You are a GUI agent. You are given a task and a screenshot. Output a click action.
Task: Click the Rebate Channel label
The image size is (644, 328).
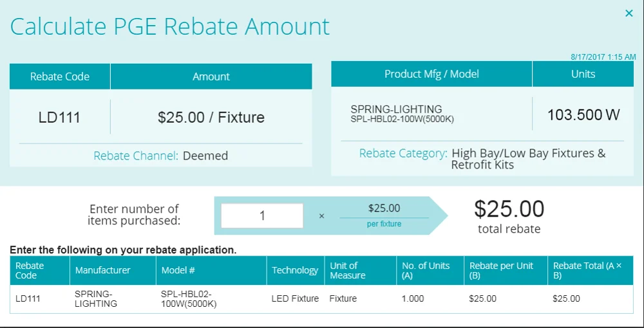tap(135, 156)
